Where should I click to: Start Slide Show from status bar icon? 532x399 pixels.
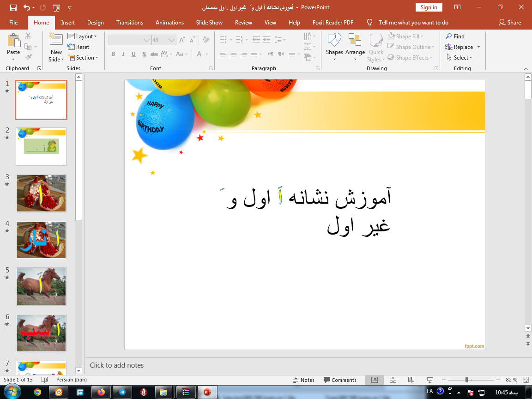(429, 380)
